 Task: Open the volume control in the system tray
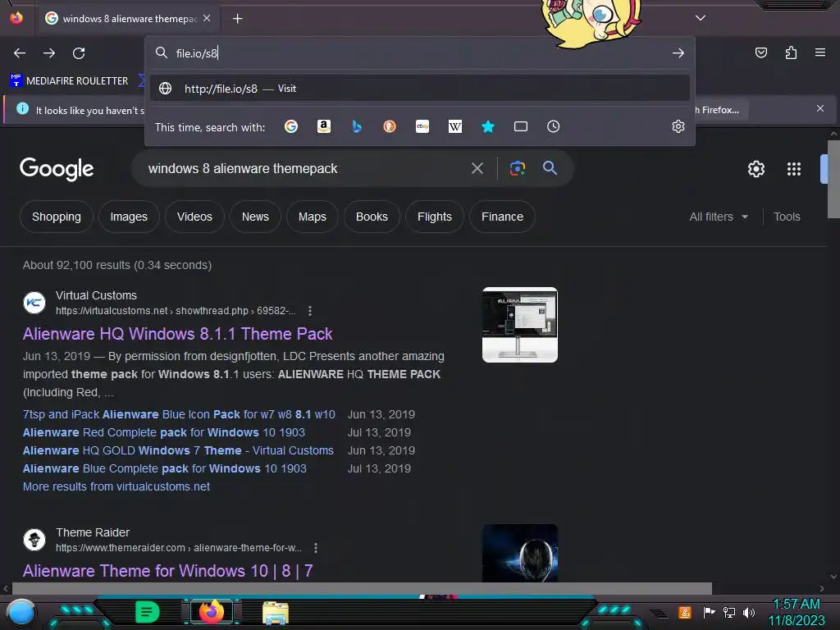pyautogui.click(x=748, y=612)
